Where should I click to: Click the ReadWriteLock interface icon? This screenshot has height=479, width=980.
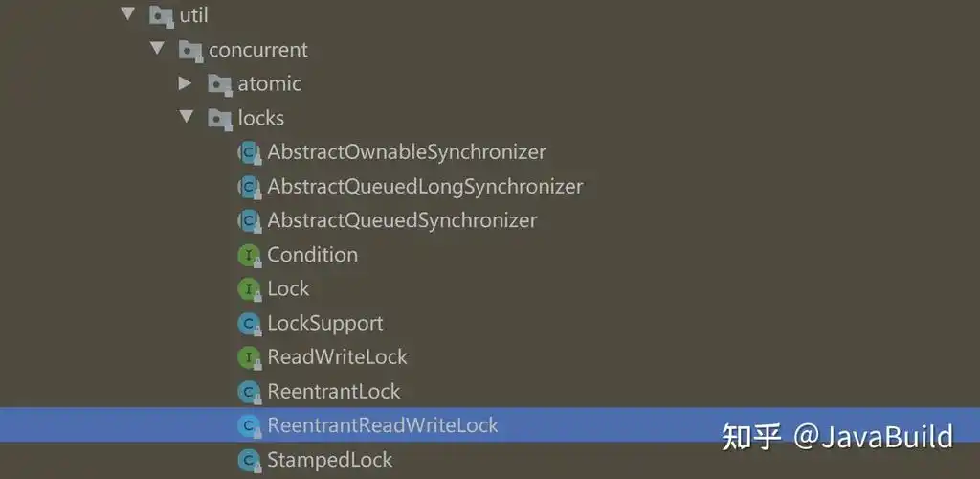click(x=250, y=357)
